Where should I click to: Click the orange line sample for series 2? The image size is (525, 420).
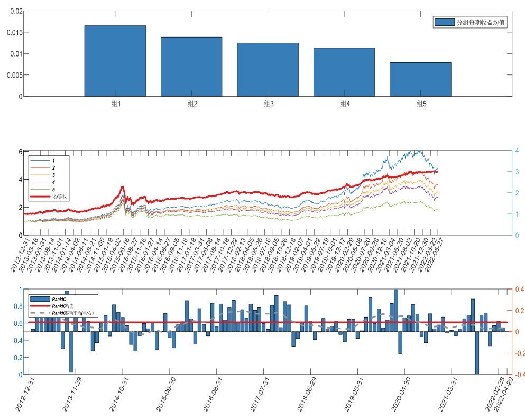(x=41, y=167)
